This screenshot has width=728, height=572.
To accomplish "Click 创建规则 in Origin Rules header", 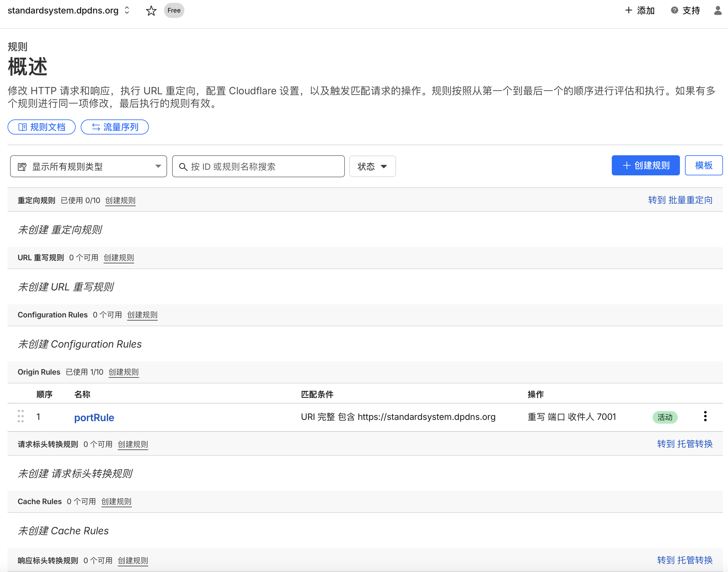I will click(x=123, y=372).
